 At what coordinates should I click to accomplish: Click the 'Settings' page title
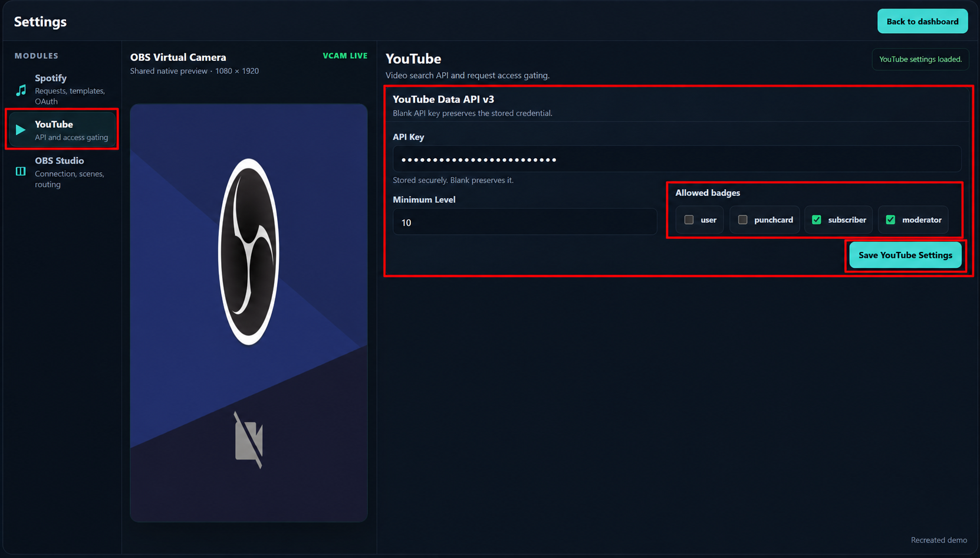(40, 22)
